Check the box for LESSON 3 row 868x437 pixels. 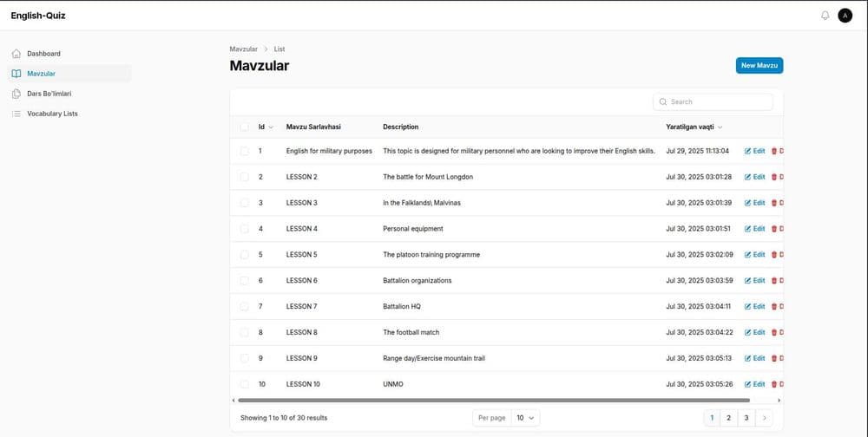click(244, 203)
